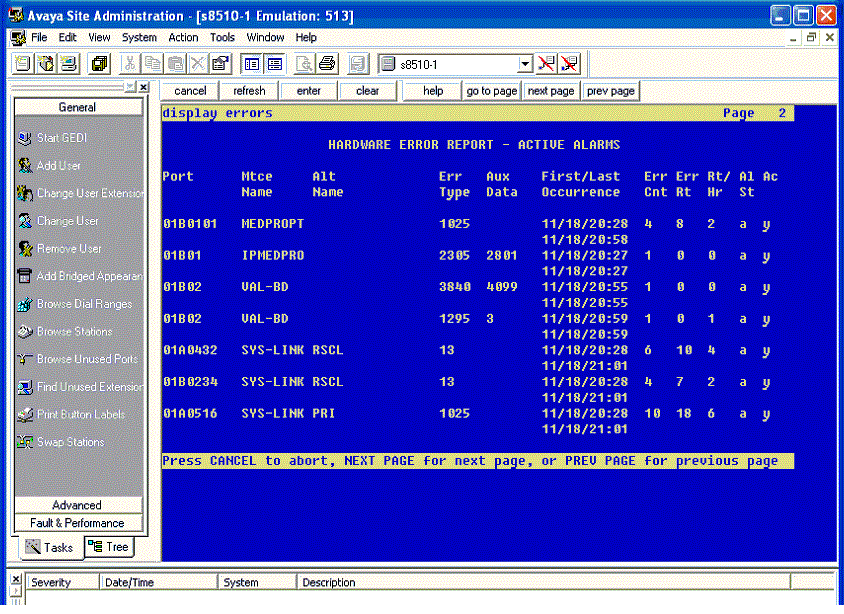Open the File menu
This screenshot has height=614, width=844.
[39, 37]
